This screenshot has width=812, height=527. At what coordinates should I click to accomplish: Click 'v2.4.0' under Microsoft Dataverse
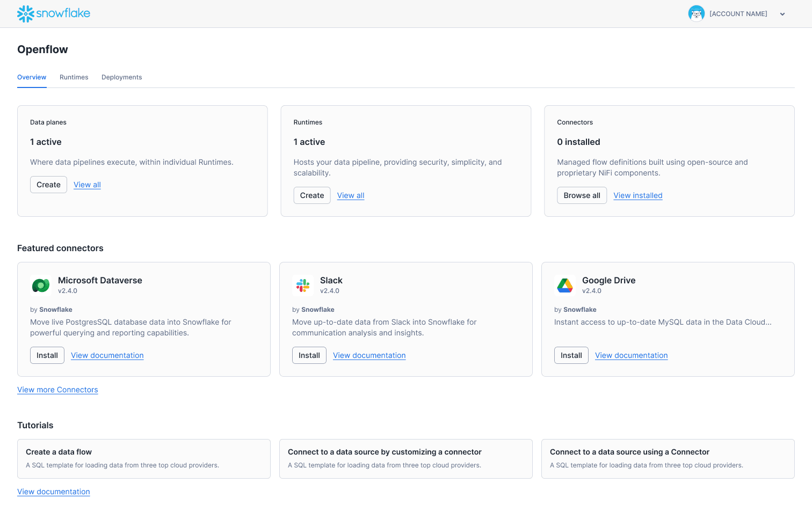68,291
